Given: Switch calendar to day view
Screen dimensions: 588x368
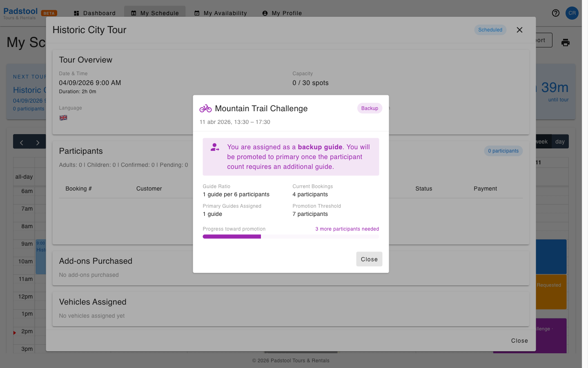Looking at the screenshot, I should [x=560, y=141].
